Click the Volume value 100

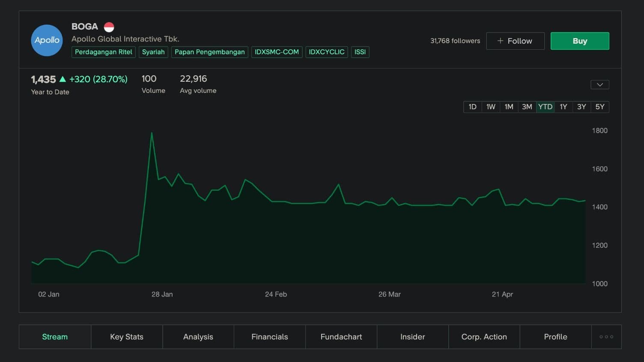pyautogui.click(x=149, y=79)
